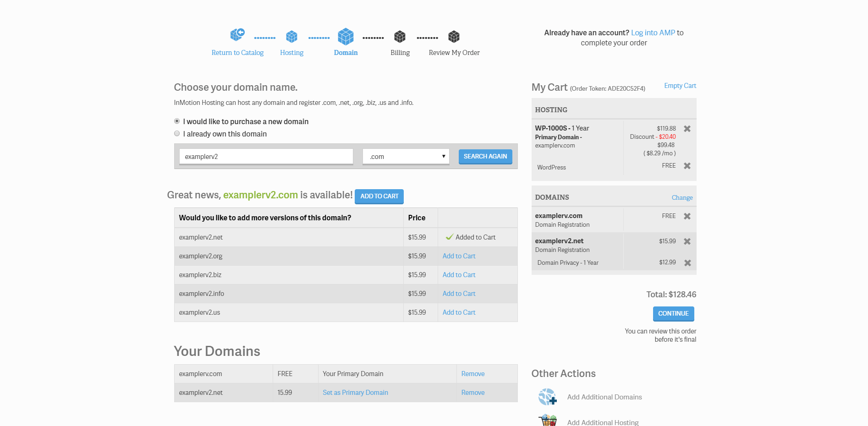Add examplerv2.info to cart

click(459, 294)
